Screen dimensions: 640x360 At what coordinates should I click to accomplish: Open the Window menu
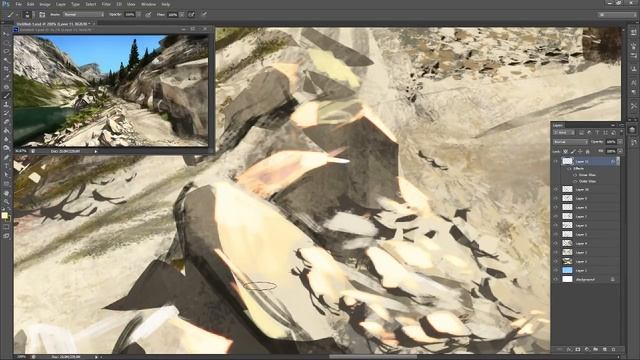click(148, 4)
